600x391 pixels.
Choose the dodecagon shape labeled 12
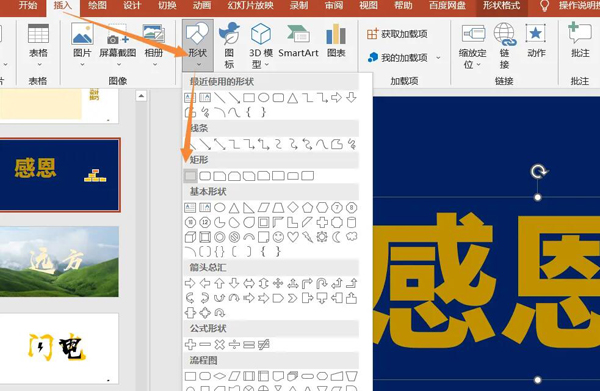point(205,222)
